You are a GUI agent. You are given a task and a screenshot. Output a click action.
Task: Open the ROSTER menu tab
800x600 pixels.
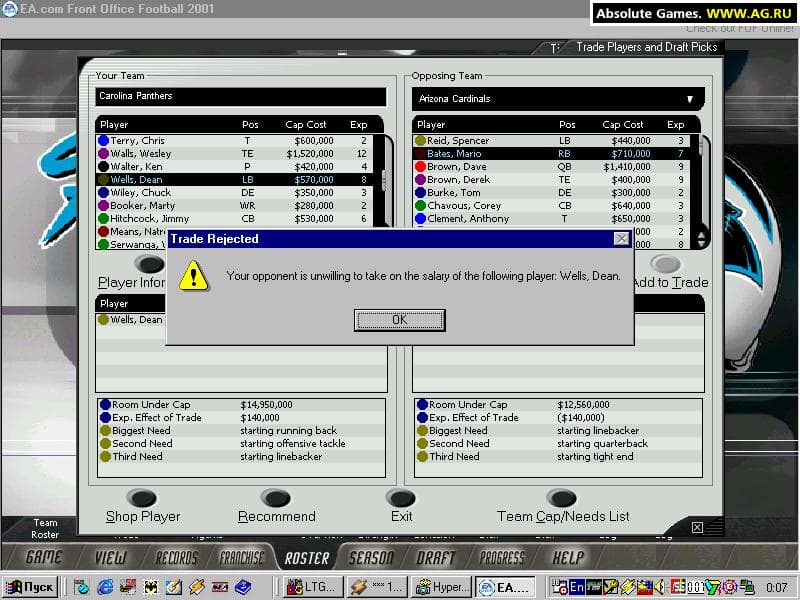(307, 558)
